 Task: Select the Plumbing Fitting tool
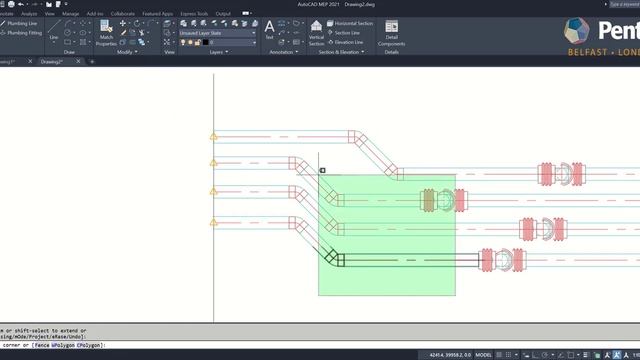tap(21, 33)
